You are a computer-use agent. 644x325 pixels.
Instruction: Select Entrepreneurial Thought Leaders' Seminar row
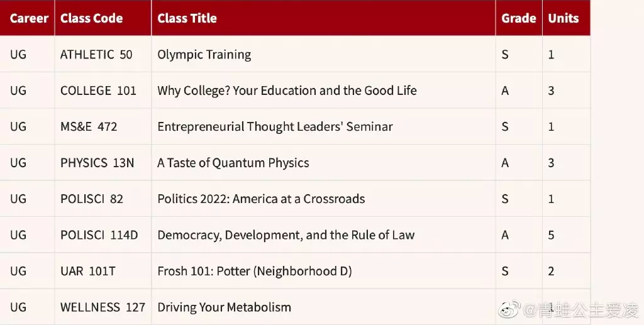click(x=275, y=127)
